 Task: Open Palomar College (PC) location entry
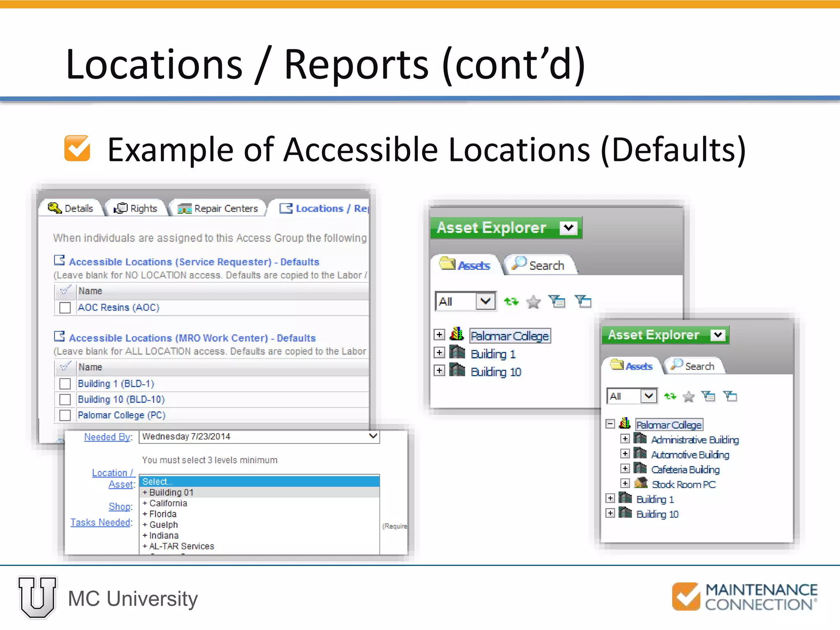click(x=122, y=415)
